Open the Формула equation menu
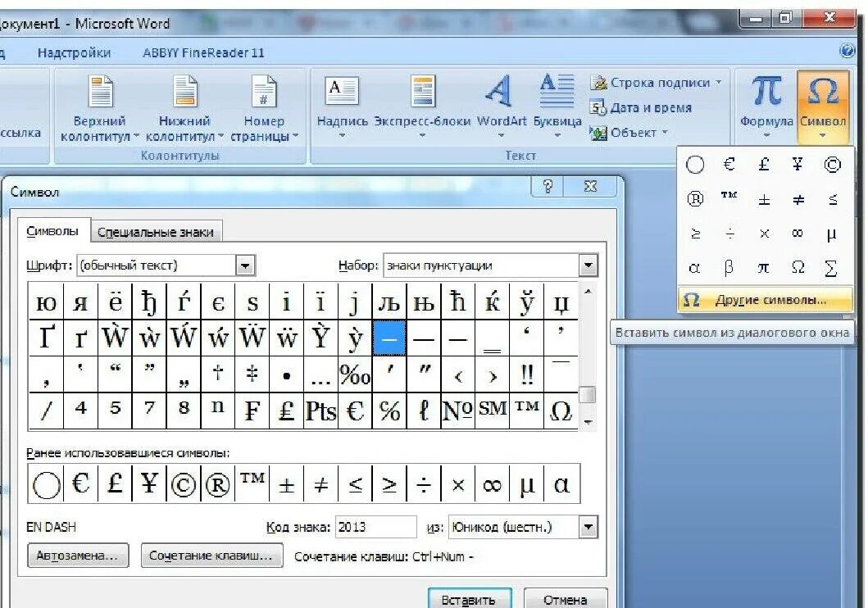Image resolution: width=868 pixels, height=608 pixels. point(766,107)
